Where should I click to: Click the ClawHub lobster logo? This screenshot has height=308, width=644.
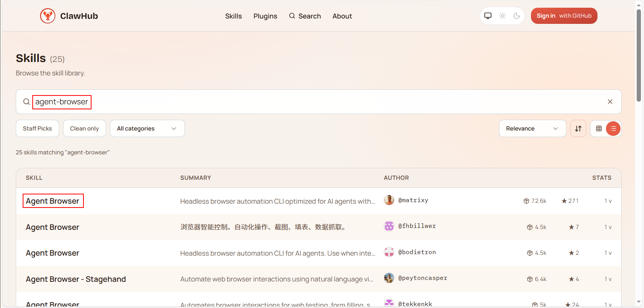coord(48,16)
